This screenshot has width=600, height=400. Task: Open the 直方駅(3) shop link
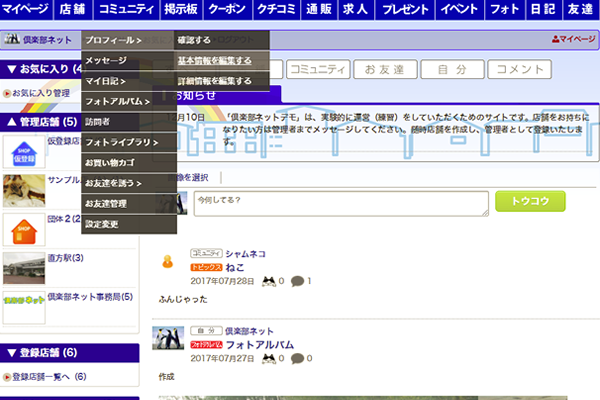click(65, 258)
